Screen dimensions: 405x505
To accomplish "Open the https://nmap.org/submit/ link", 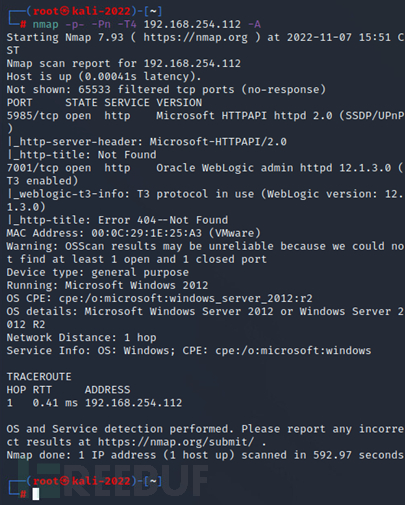I will click(176, 442).
